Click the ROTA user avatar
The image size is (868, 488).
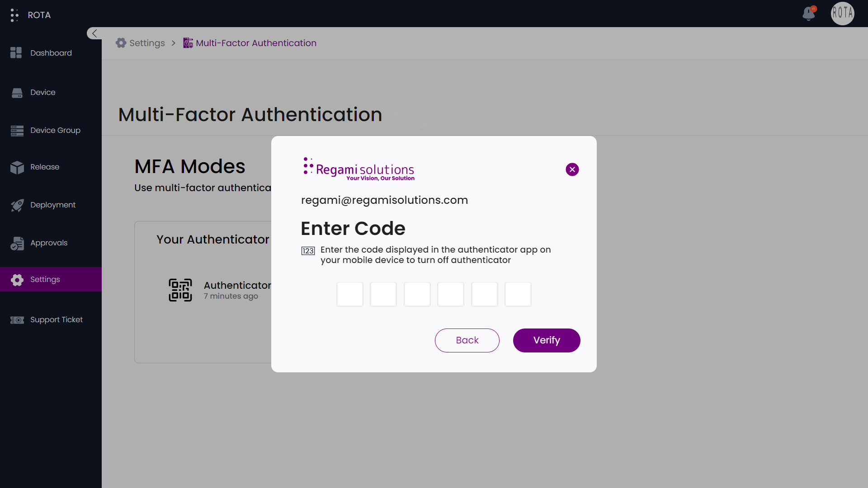(x=842, y=14)
